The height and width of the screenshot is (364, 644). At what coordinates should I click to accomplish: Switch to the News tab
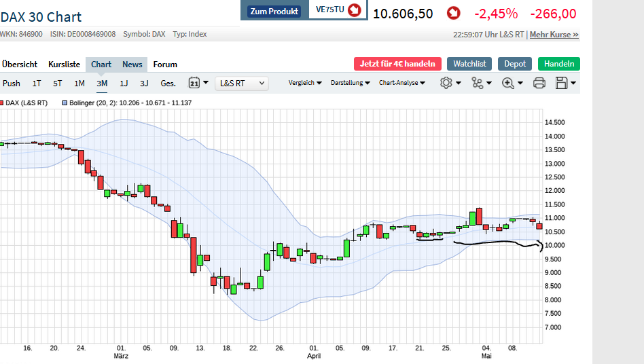[132, 65]
